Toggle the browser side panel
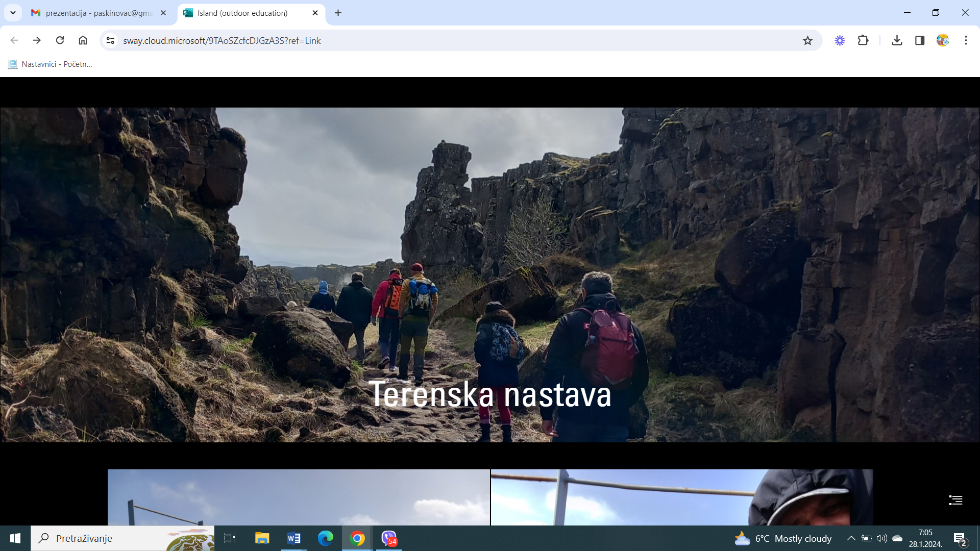The width and height of the screenshot is (980, 551). pyautogui.click(x=920, y=40)
